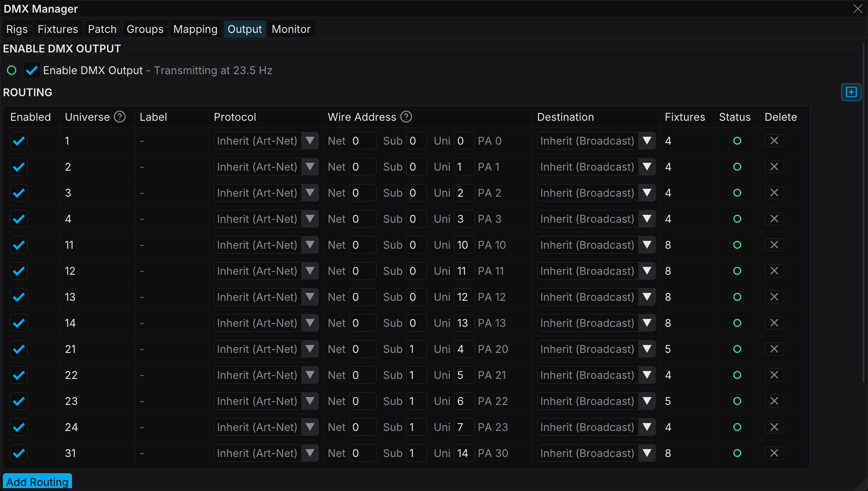Open Protocol dropdown for universe 31
This screenshot has height=491, width=868.
(266, 453)
